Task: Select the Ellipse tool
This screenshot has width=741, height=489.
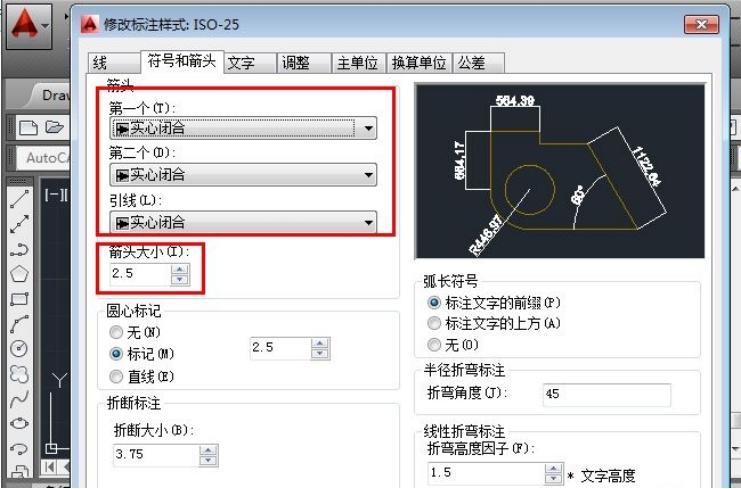Action: [x=19, y=424]
